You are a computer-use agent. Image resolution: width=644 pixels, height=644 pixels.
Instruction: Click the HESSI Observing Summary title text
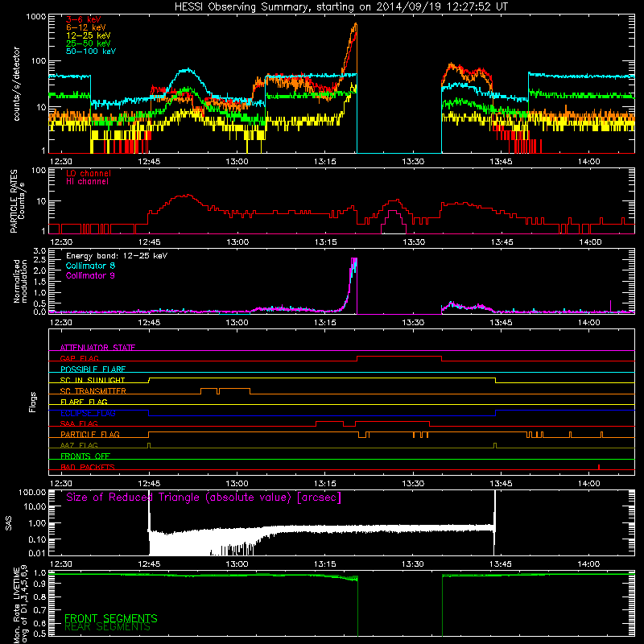pyautogui.click(x=341, y=6)
